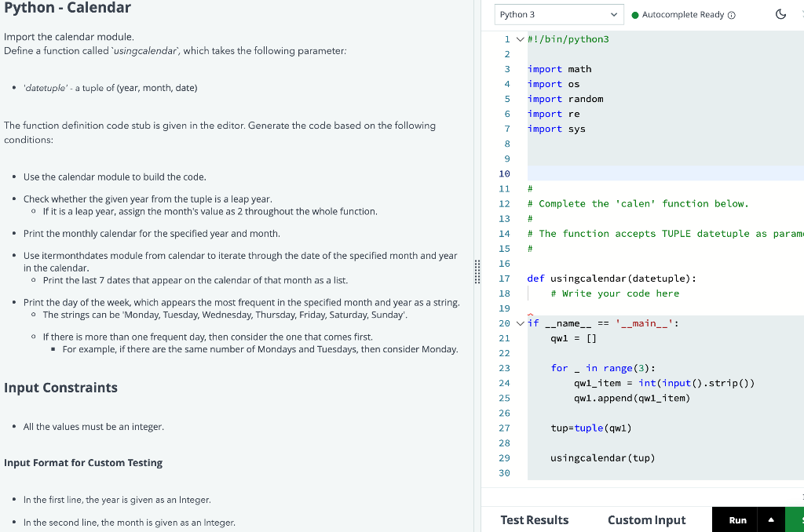Open the Custom Input tab
The width and height of the screenshot is (804, 532).
click(x=647, y=519)
